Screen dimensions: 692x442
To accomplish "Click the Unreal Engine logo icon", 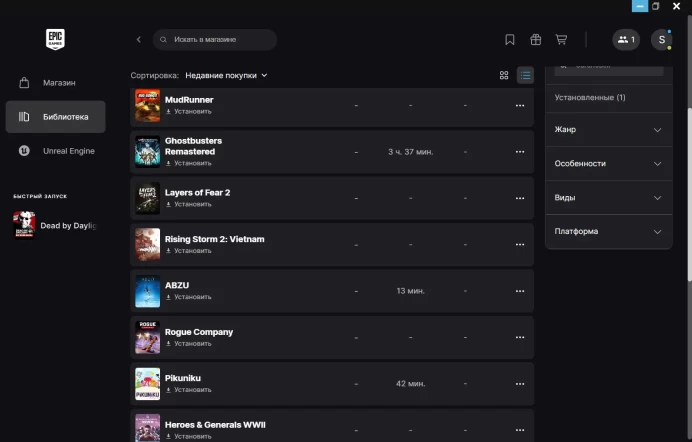I will tap(24, 151).
